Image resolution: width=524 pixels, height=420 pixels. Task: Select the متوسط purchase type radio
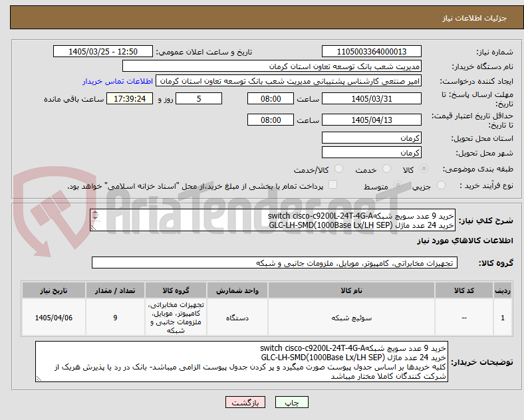[x=398, y=185]
